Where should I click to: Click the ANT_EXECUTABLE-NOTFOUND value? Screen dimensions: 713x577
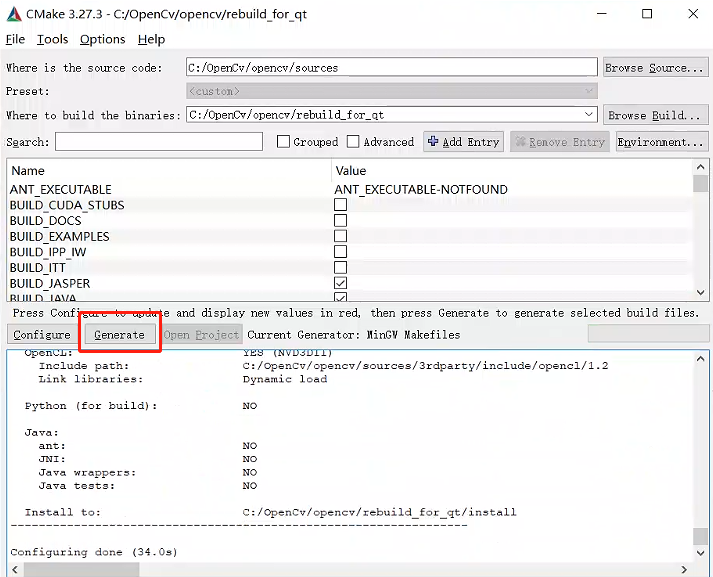coord(421,189)
